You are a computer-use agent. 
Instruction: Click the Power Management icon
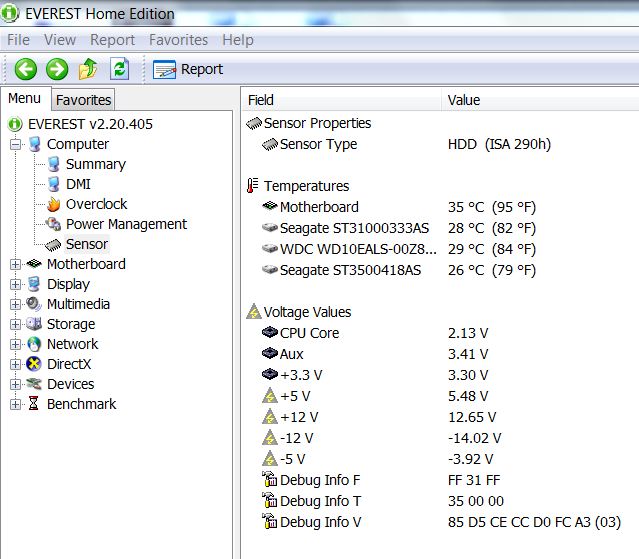53,224
